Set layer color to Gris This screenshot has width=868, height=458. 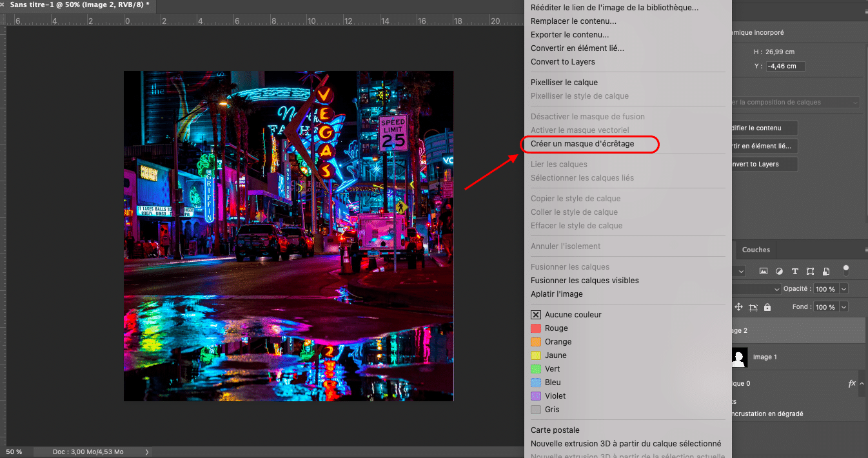(545, 410)
